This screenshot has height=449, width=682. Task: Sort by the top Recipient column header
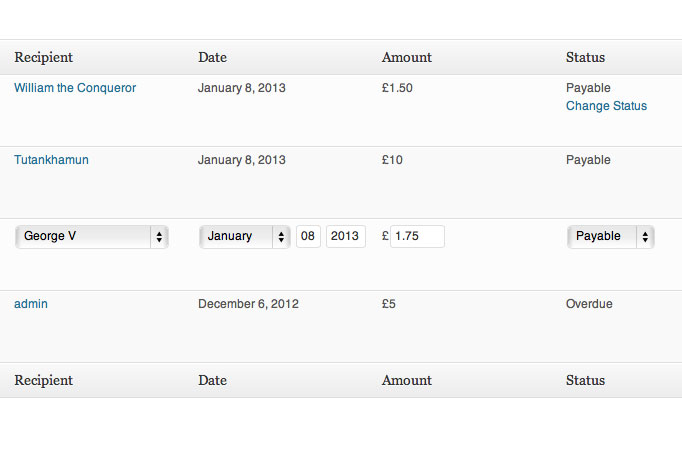(x=43, y=57)
